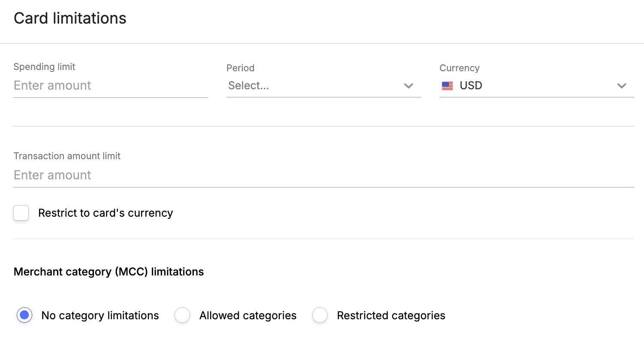Click the Period dropdown chevron arrow
The width and height of the screenshot is (644, 345).
(x=409, y=86)
